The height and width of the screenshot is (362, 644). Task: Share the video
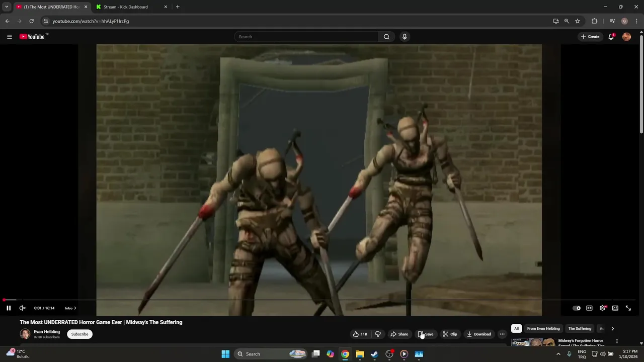point(399,334)
